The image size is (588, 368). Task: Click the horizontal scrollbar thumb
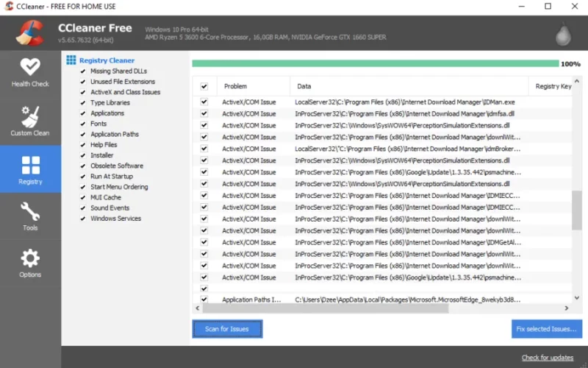[326, 308]
